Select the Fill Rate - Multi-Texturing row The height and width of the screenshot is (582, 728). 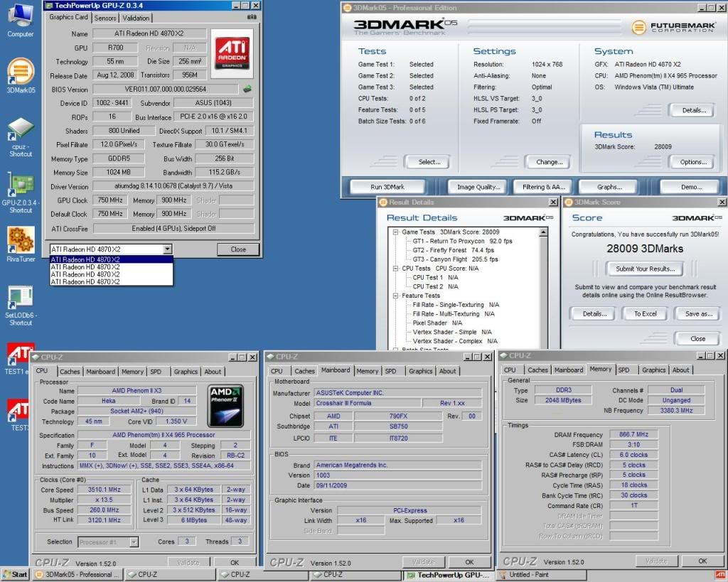coord(454,314)
